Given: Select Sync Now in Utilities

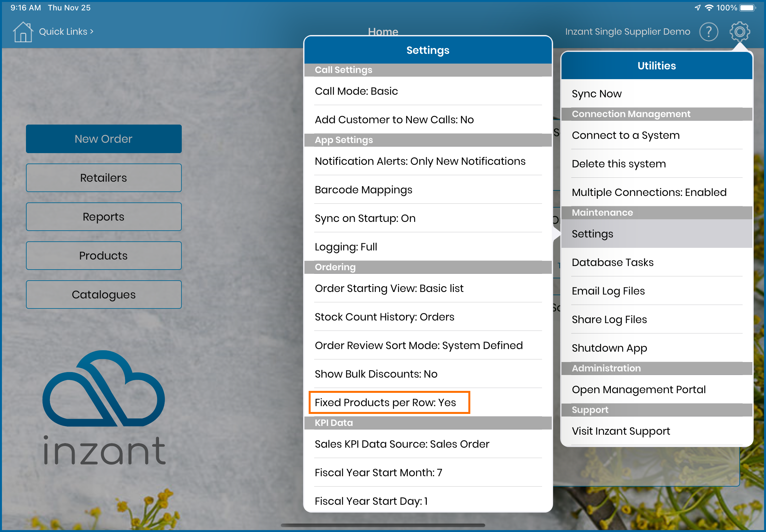Looking at the screenshot, I should [657, 94].
